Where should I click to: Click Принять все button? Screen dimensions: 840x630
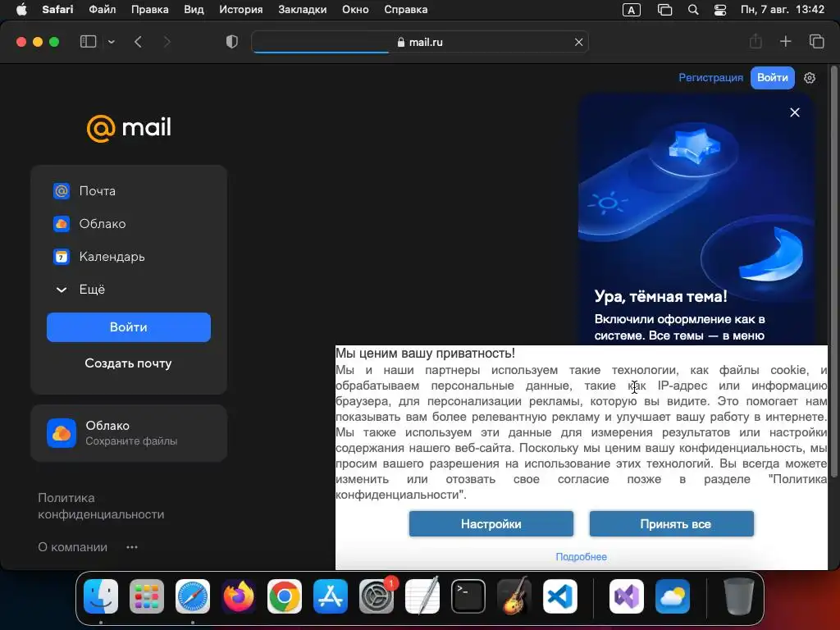[x=672, y=524]
